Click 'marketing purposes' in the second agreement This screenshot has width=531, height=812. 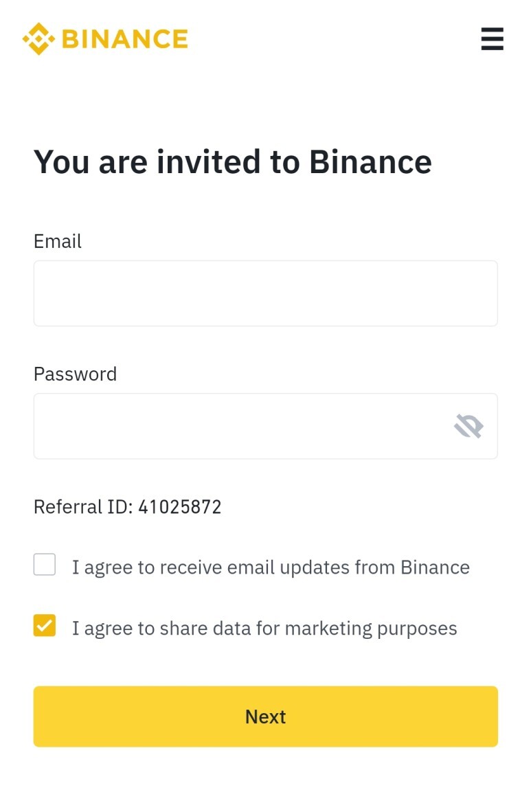pyautogui.click(x=371, y=629)
